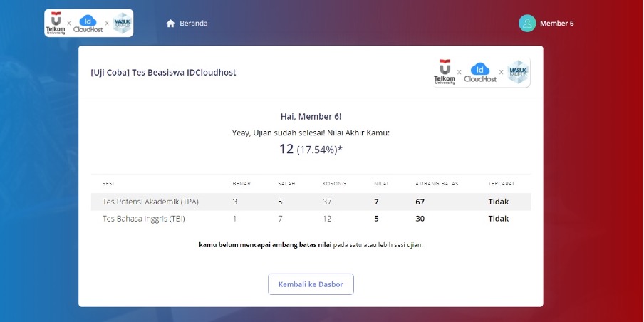Viewport: 644px width, 322px height.
Task: Open the Beranda menu item
Action: tap(193, 23)
